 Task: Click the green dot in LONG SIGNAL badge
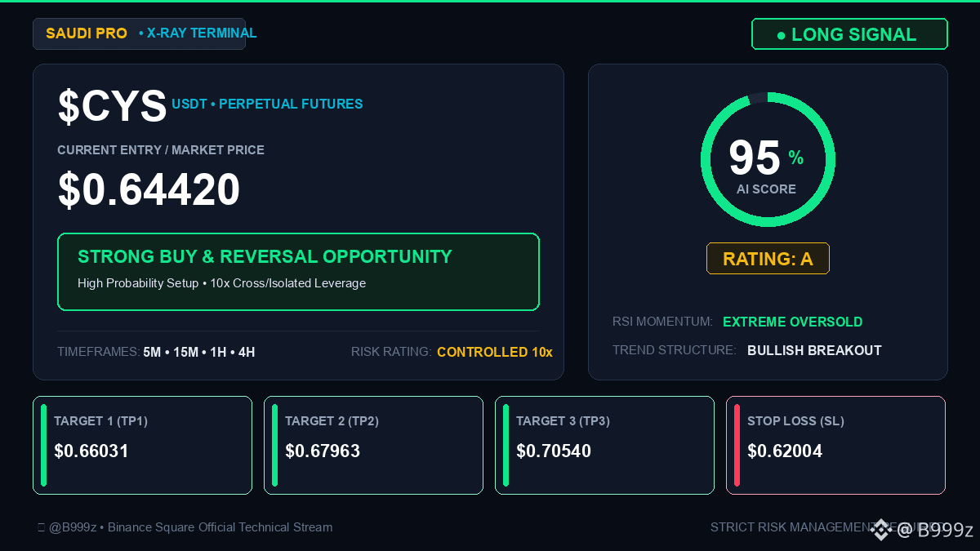coord(781,35)
